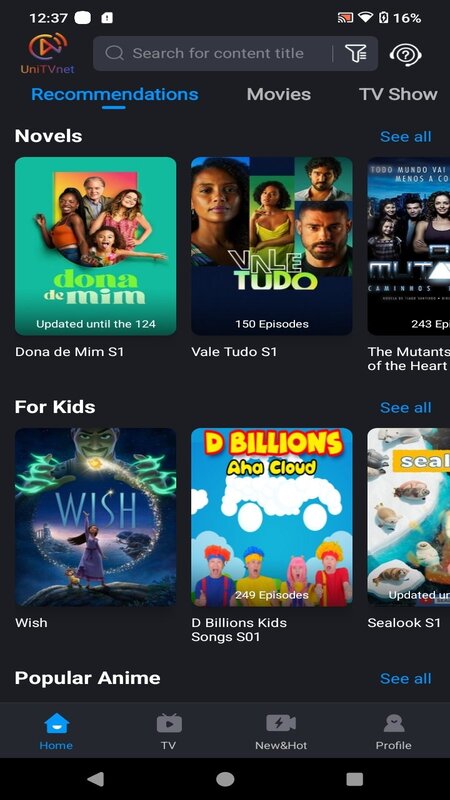Tap the Android recent apps square
Image resolution: width=450 pixels, height=800 pixels.
coord(355,779)
